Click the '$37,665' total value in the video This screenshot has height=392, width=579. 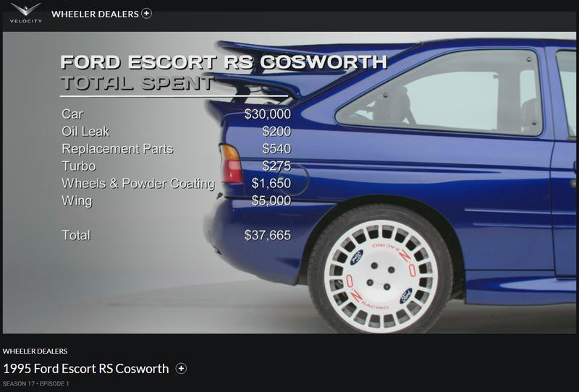coord(267,235)
